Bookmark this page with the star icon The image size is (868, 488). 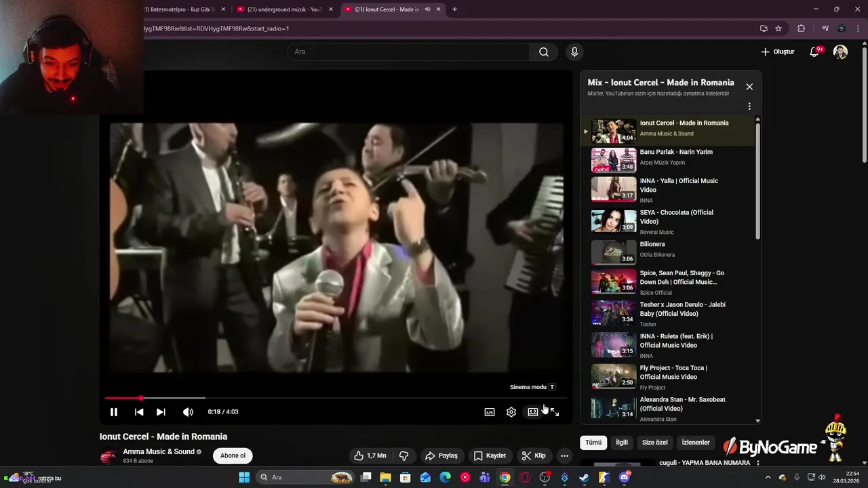point(778,28)
